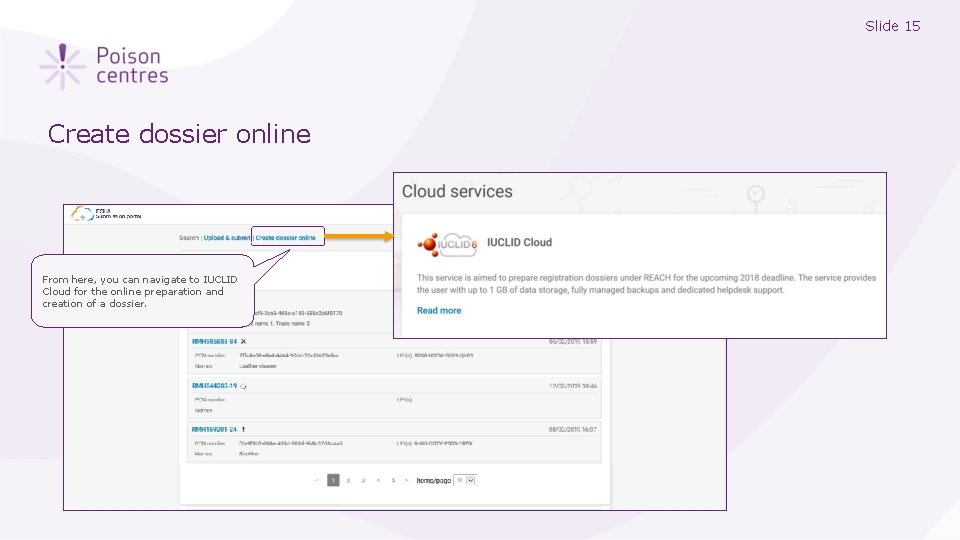Click the 08/02/2019 16:07 timestamp

pyautogui.click(x=572, y=430)
